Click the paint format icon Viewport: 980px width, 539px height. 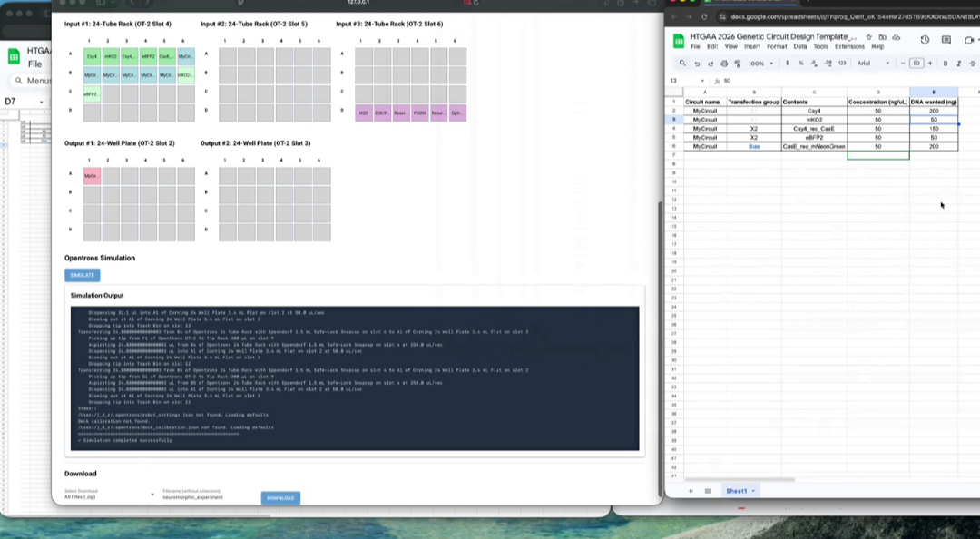coord(738,64)
